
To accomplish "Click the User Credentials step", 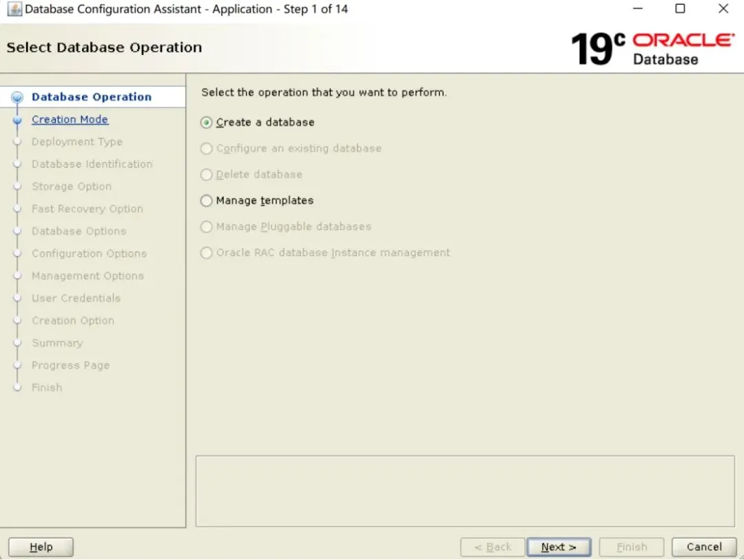I will (76, 298).
